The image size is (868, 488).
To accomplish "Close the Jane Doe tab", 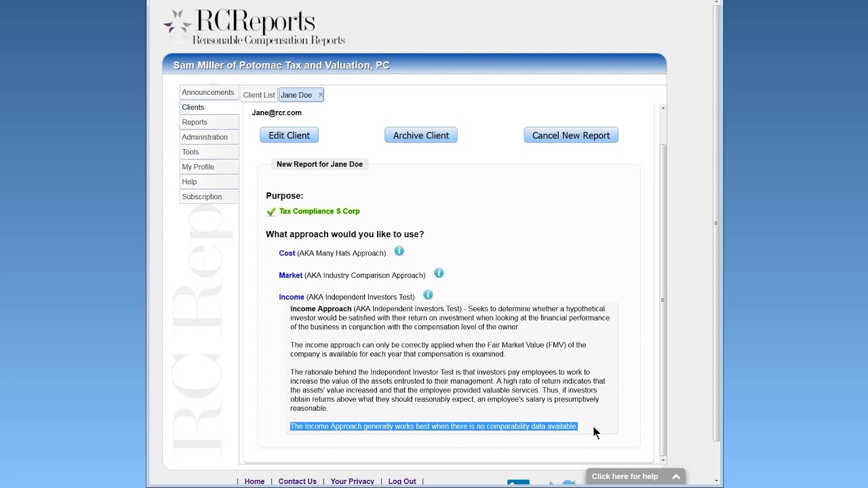I will (321, 95).
